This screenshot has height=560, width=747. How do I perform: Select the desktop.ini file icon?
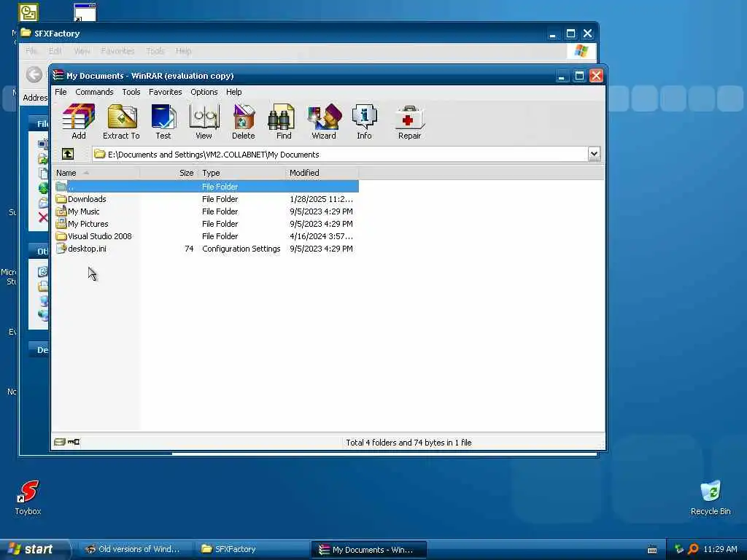coord(61,249)
